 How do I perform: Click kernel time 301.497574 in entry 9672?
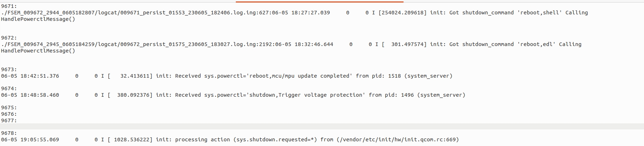(x=407, y=44)
